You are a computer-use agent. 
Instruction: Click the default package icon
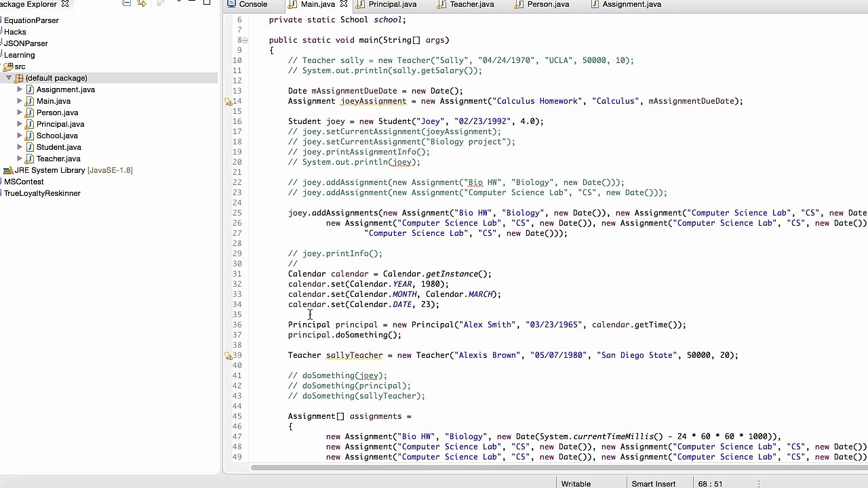tap(19, 78)
